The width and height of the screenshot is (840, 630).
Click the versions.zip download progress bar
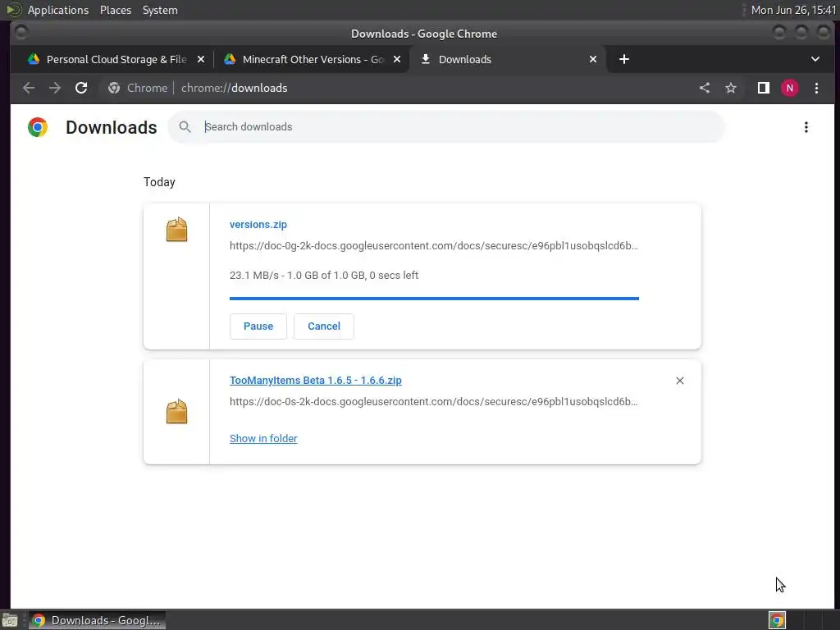(434, 299)
